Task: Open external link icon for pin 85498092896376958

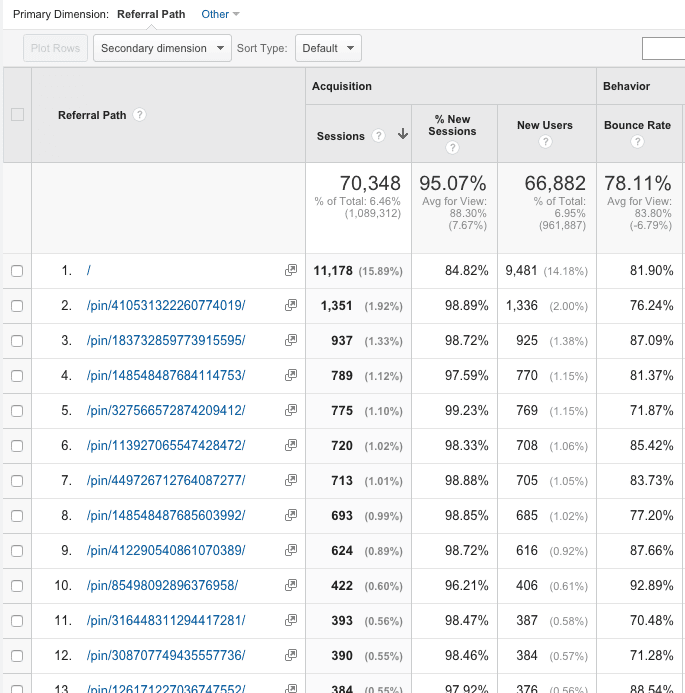Action: [291, 585]
